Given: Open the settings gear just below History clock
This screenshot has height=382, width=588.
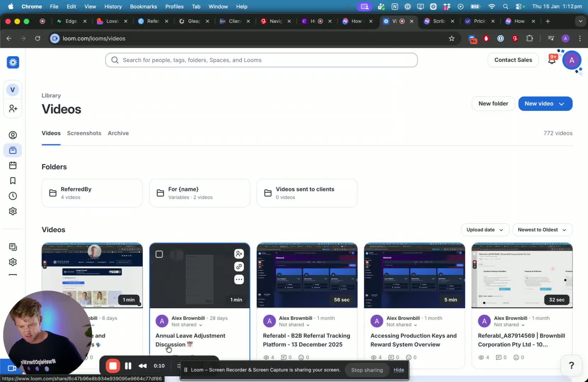Looking at the screenshot, I should [x=13, y=211].
